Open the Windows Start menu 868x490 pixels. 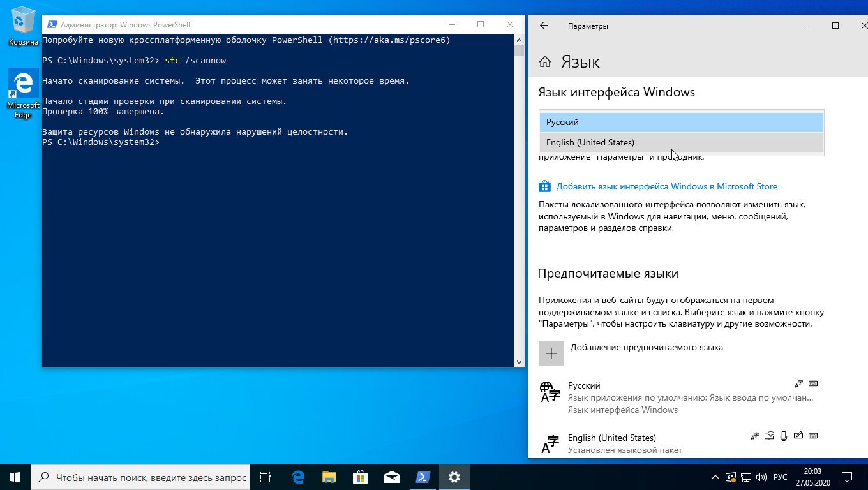[15, 477]
